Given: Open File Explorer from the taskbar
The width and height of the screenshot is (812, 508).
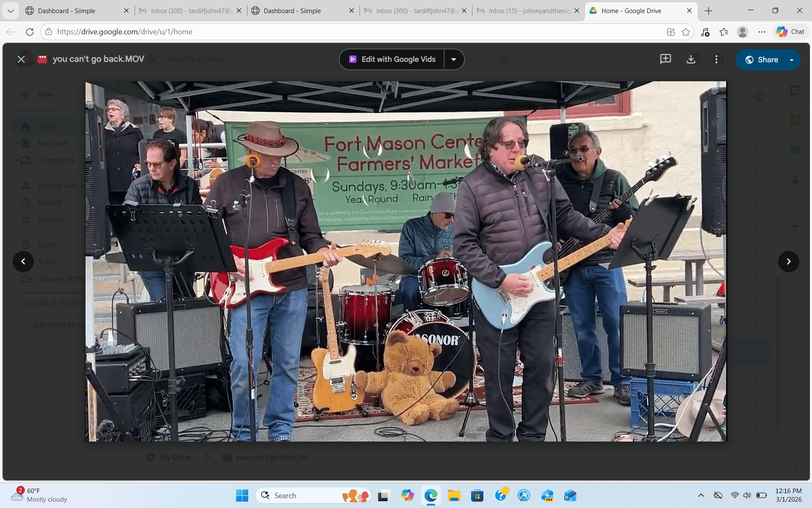Looking at the screenshot, I should pyautogui.click(x=454, y=495).
